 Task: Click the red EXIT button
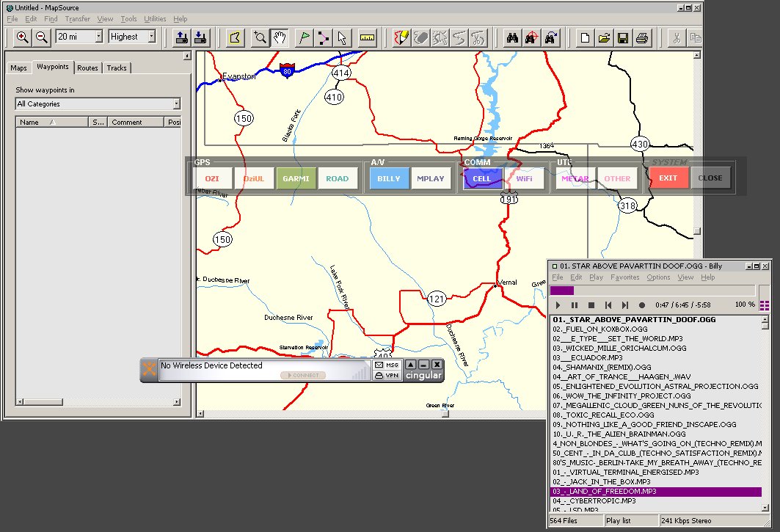[668, 178]
